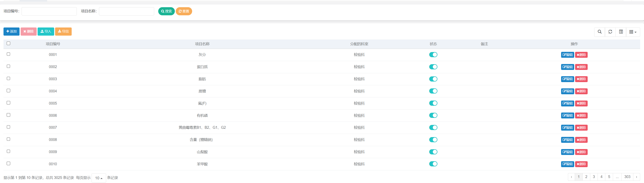Focus the 项目名称 input field

(127, 11)
